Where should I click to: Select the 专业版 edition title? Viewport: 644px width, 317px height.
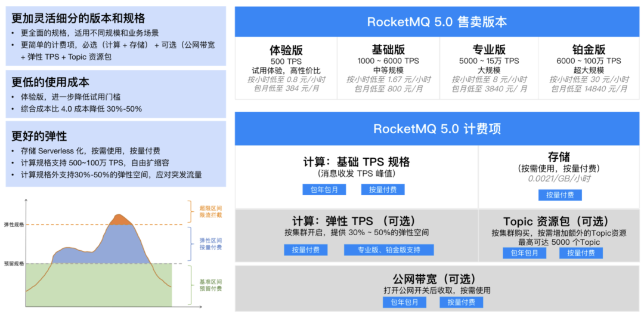[x=489, y=50]
